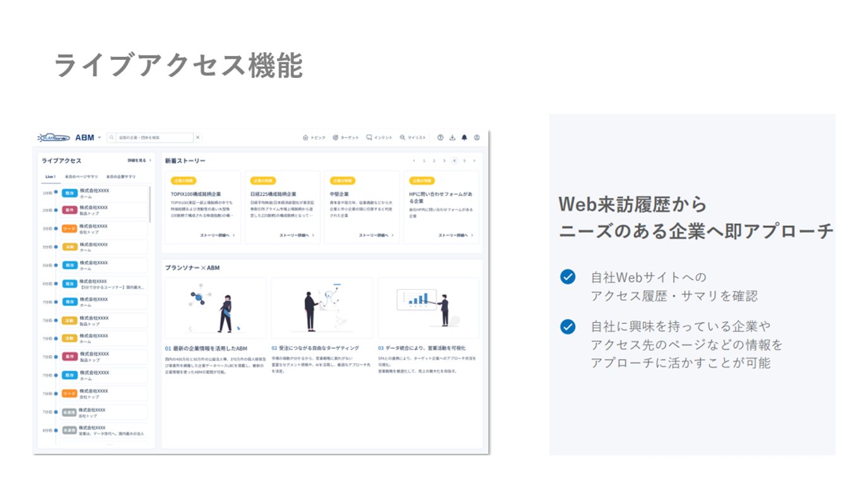Click the next-page chevron beside the story pagination
The width and height of the screenshot is (868, 499).
coord(475,161)
